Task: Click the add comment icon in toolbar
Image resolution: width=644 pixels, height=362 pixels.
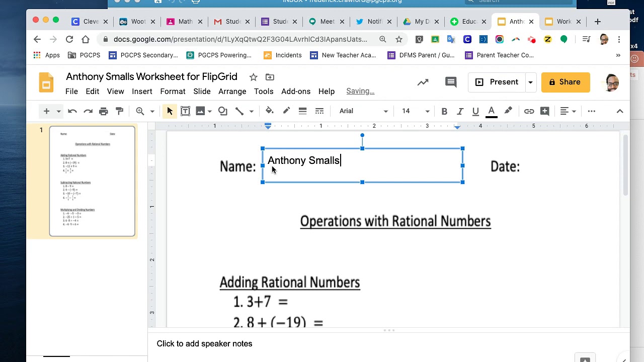Action: [x=545, y=111]
